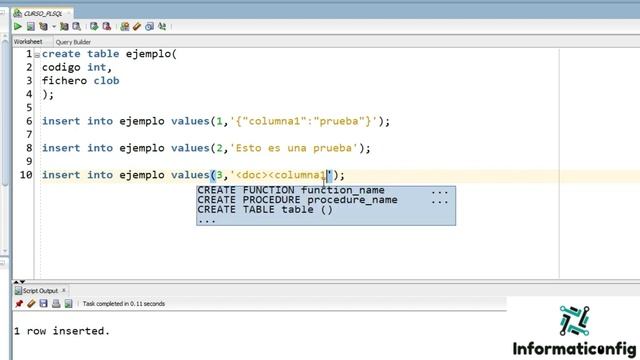
Task: Choose CREATE FUNCTION function_name suggestion
Action: [326, 190]
